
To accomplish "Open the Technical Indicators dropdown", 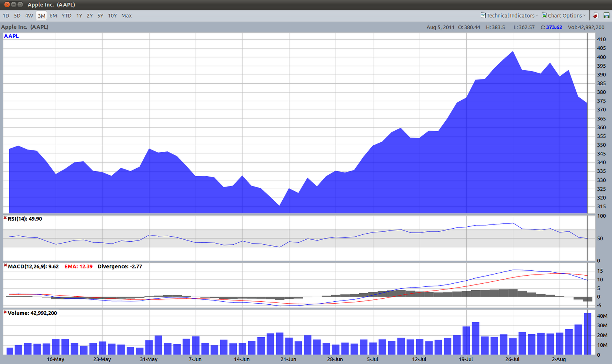I will click(x=509, y=16).
